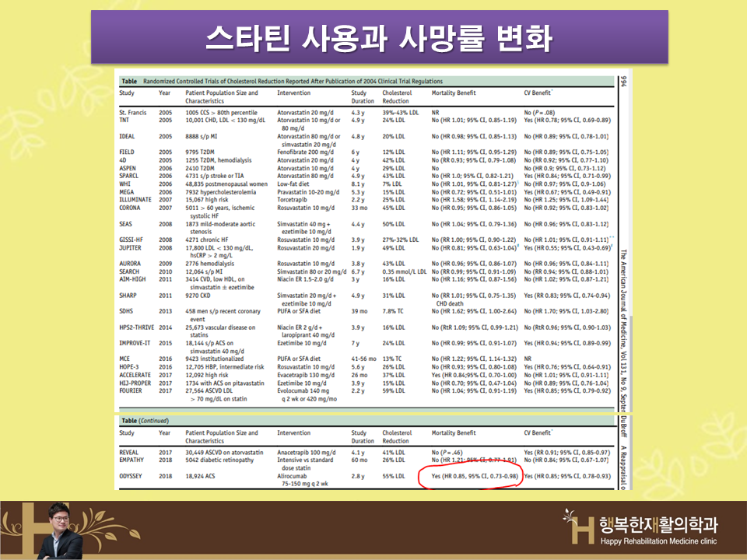Select the WHI study label

[124, 184]
